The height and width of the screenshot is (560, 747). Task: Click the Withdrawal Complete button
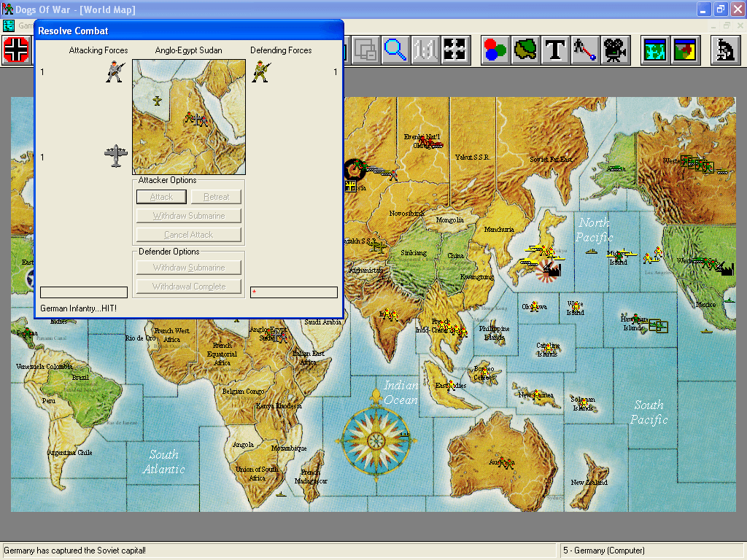189,287
